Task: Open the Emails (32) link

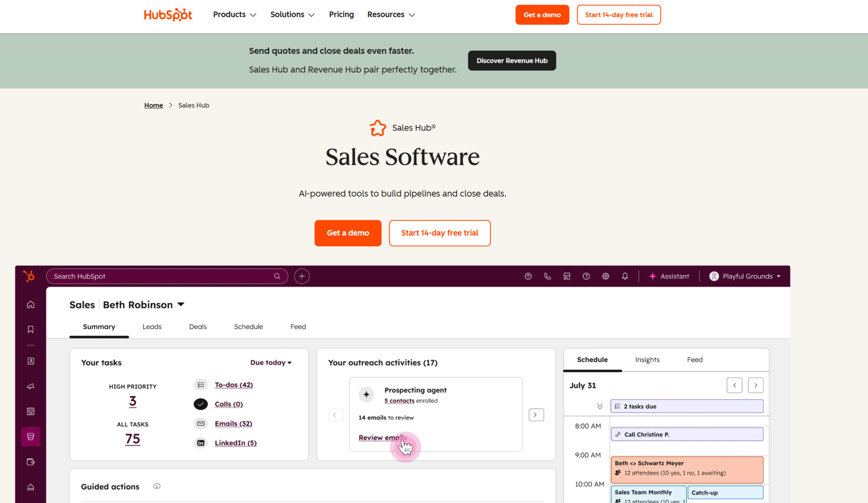Action: (234, 423)
